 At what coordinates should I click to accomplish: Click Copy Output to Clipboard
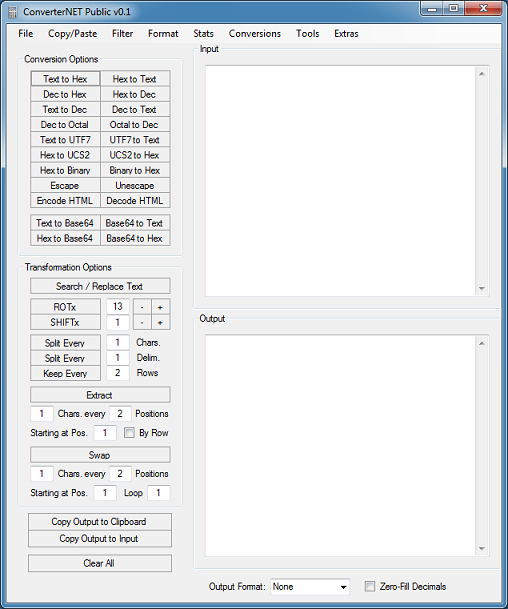coord(99,522)
